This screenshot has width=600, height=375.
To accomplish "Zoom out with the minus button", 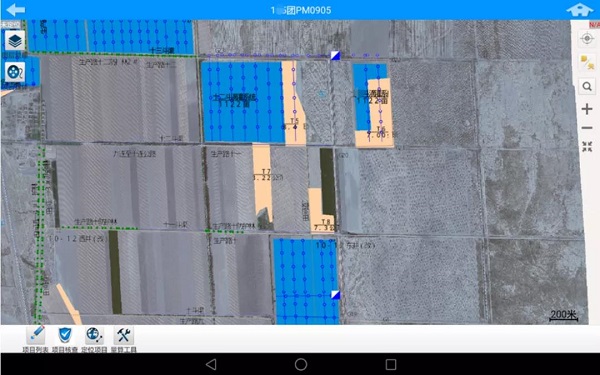I will (x=587, y=128).
